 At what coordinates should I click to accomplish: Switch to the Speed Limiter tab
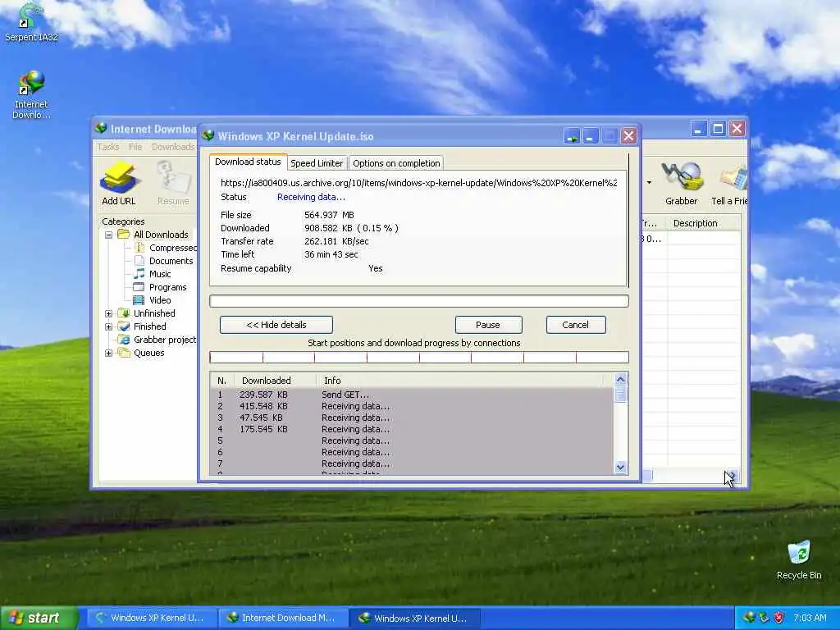[317, 163]
